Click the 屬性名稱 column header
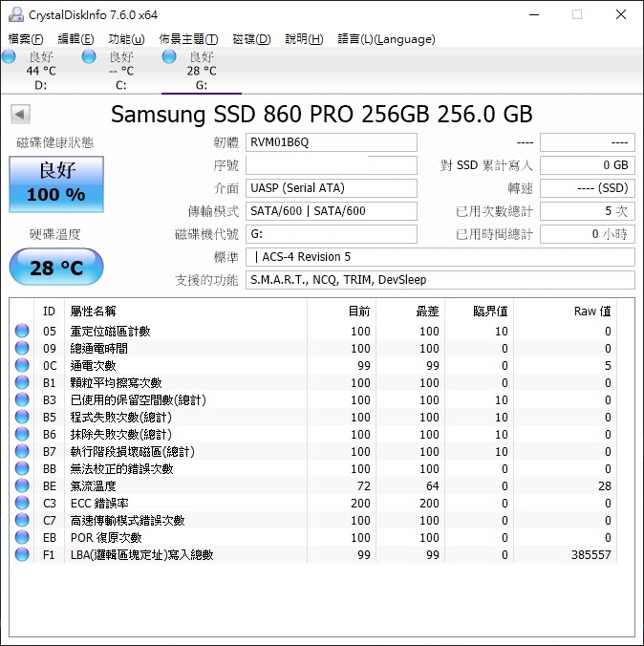The image size is (644, 646). click(185, 311)
